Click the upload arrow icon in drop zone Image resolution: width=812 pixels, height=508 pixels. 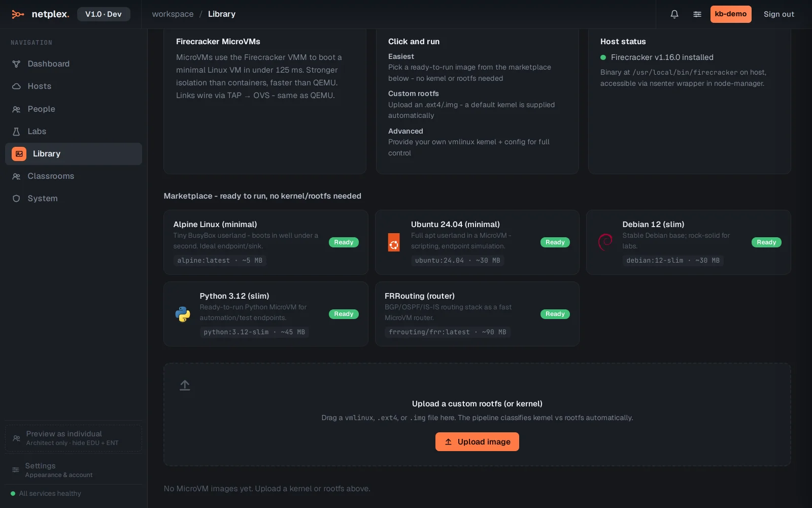[185, 386]
